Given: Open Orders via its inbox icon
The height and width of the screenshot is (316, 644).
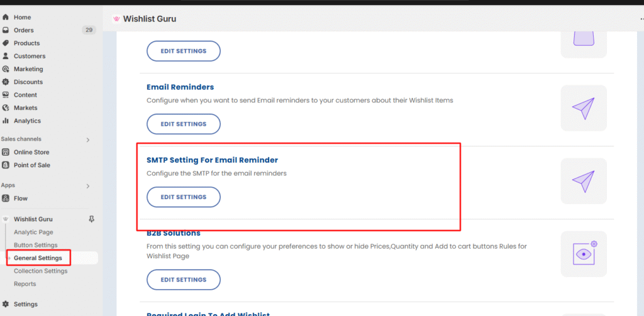Looking at the screenshot, I should click(6, 30).
